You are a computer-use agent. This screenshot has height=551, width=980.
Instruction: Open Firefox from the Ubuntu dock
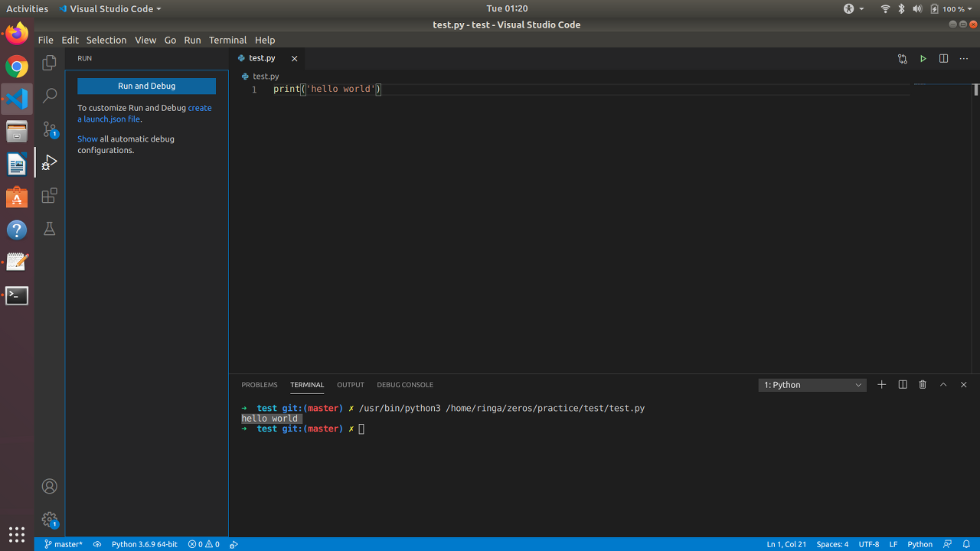[17, 34]
